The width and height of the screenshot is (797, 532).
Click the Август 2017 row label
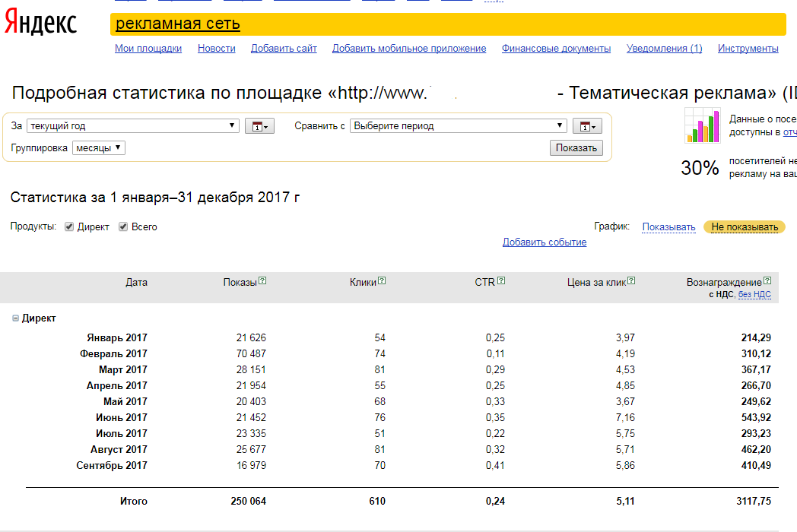pyautogui.click(x=119, y=450)
